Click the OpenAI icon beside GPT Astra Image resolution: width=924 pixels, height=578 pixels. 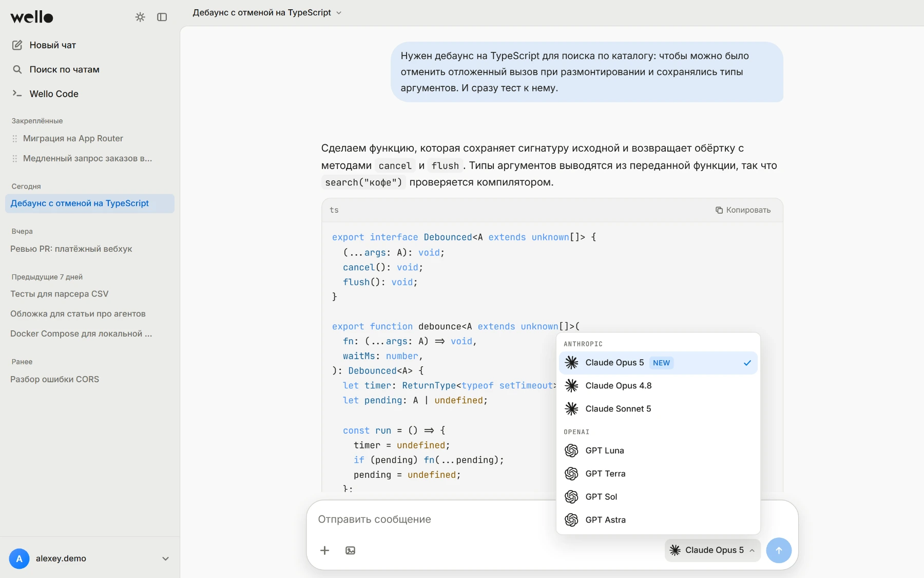(571, 520)
